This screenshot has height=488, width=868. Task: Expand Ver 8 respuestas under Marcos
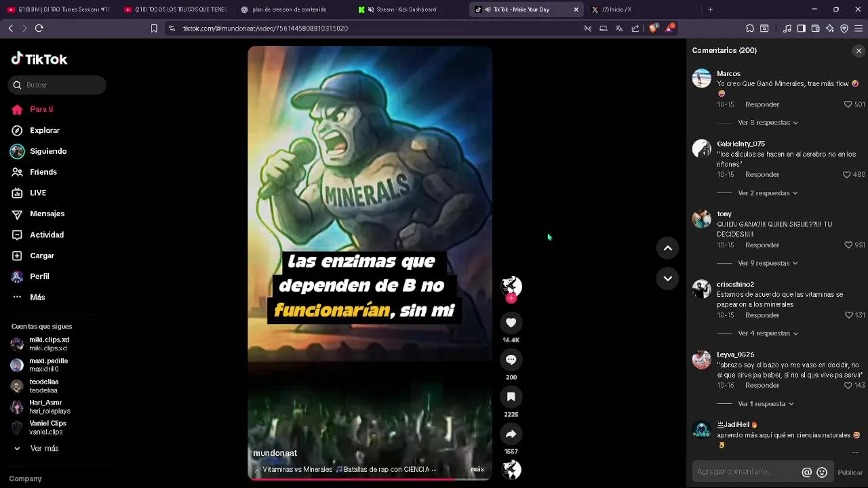pyautogui.click(x=768, y=123)
